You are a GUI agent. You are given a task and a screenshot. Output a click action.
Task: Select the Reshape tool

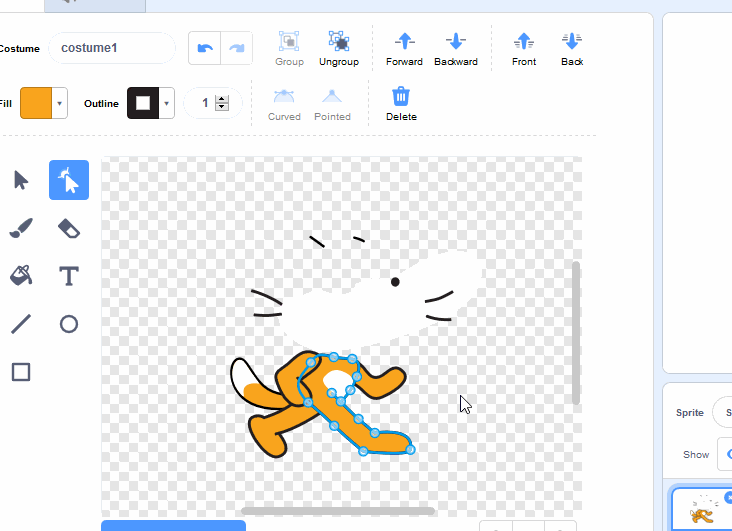[x=69, y=180]
